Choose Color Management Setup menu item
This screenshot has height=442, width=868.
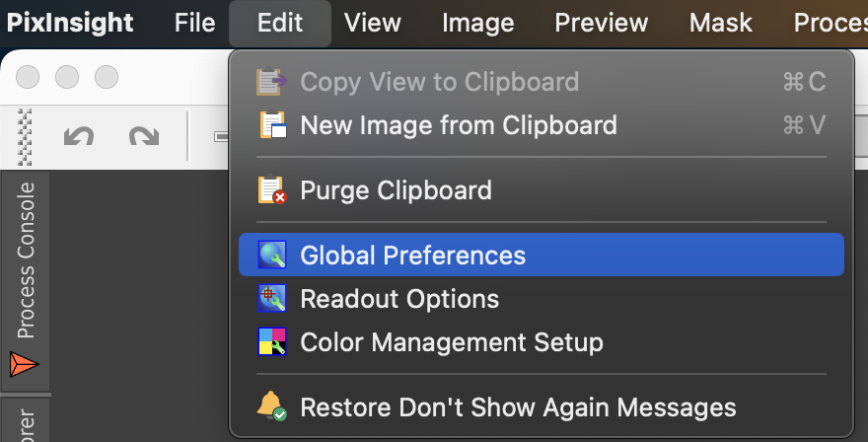[x=541, y=341]
